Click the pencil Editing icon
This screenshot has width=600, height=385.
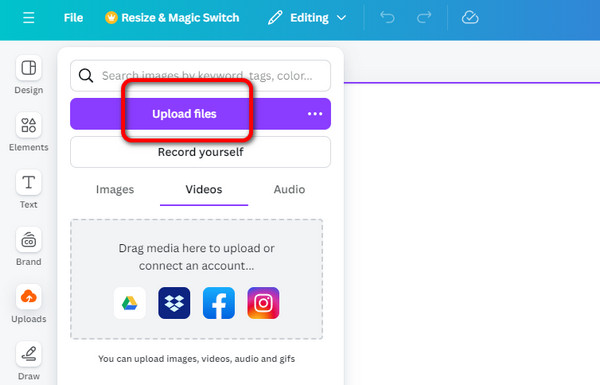pyautogui.click(x=275, y=18)
